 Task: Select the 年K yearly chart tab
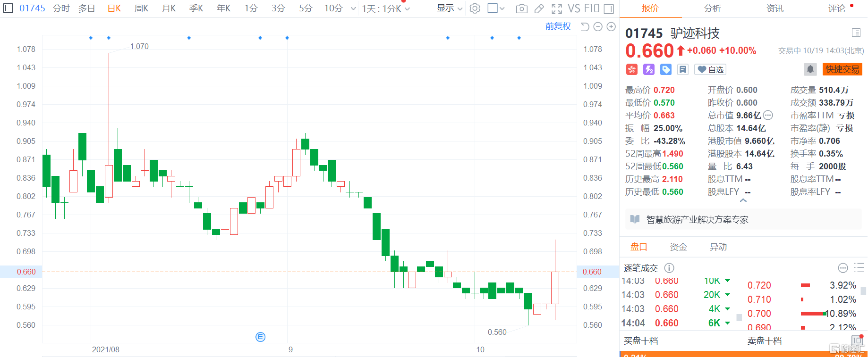point(223,8)
